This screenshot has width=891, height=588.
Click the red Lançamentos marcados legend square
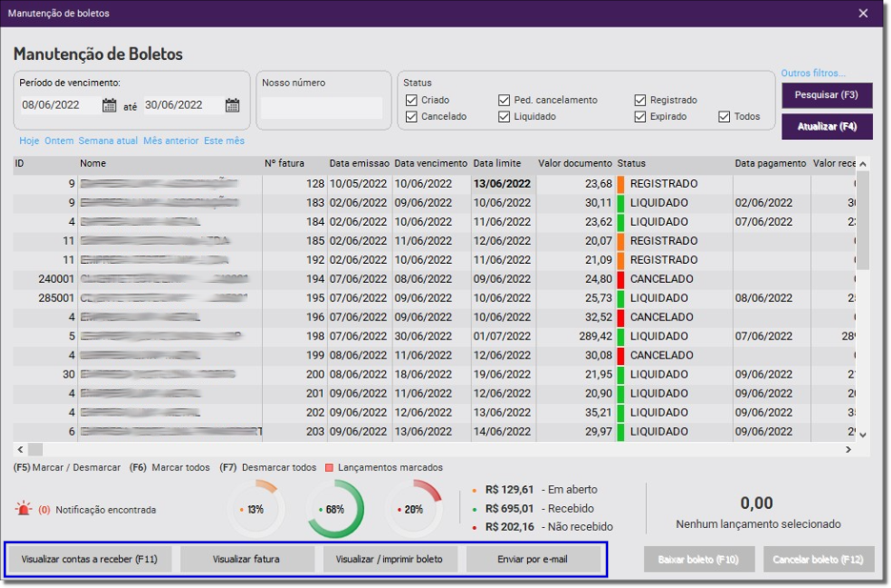[x=329, y=468]
